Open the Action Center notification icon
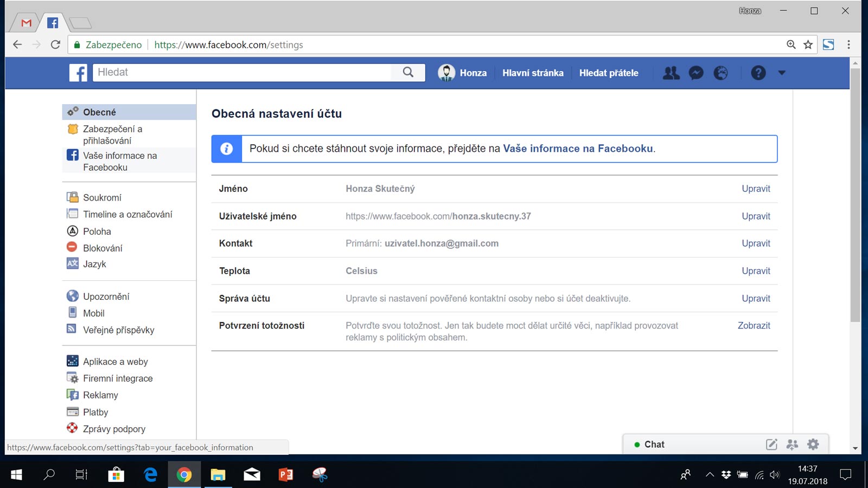 click(x=845, y=474)
